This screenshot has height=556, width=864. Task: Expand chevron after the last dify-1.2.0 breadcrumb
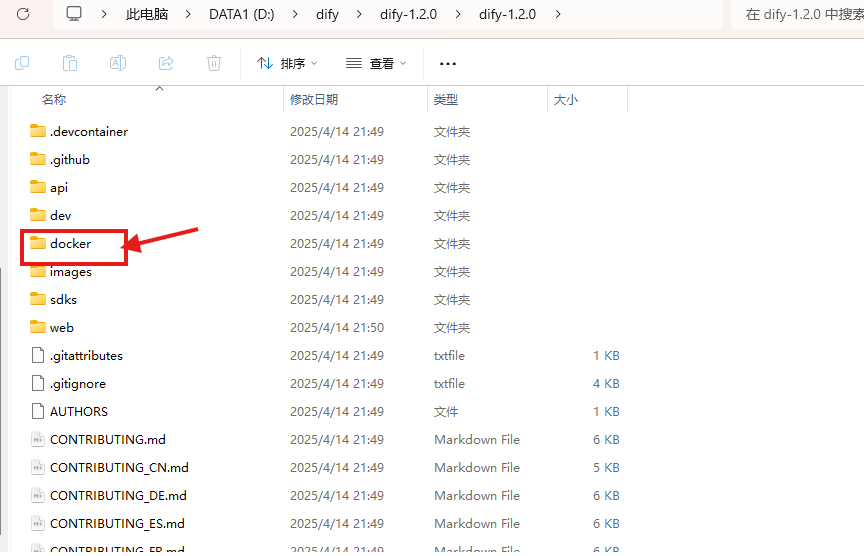tap(558, 14)
